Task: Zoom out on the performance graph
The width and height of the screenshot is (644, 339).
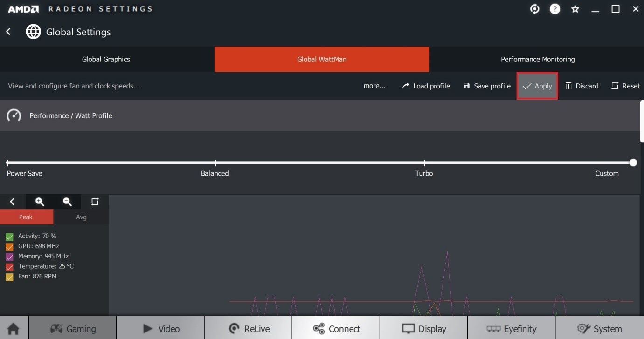Action: point(68,201)
